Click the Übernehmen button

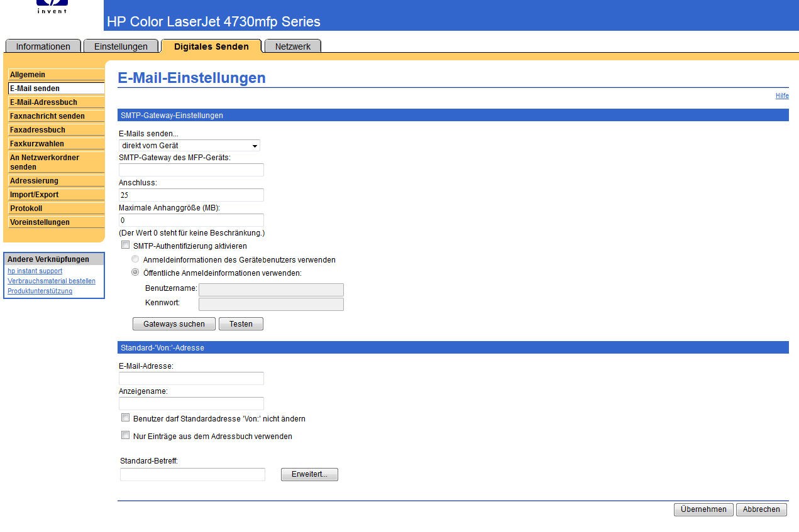point(703,509)
